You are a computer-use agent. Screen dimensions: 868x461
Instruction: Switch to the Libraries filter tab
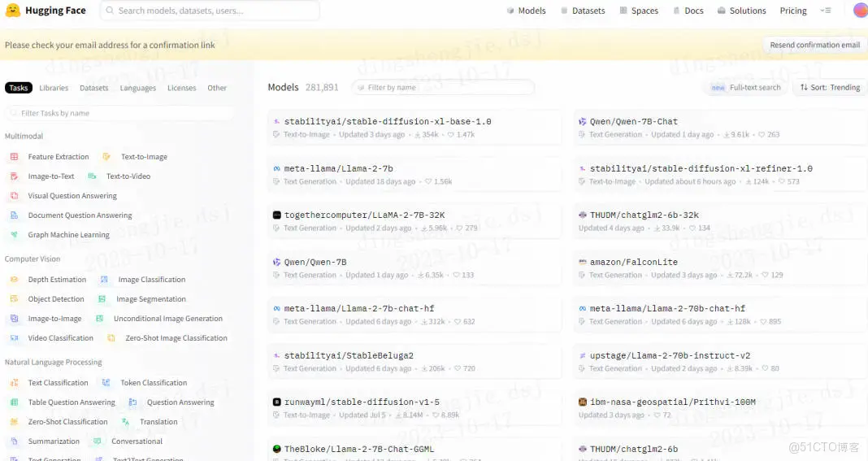click(54, 88)
